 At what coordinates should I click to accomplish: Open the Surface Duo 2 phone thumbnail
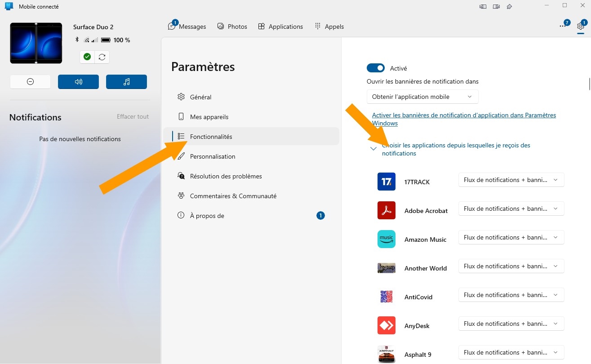pyautogui.click(x=36, y=43)
